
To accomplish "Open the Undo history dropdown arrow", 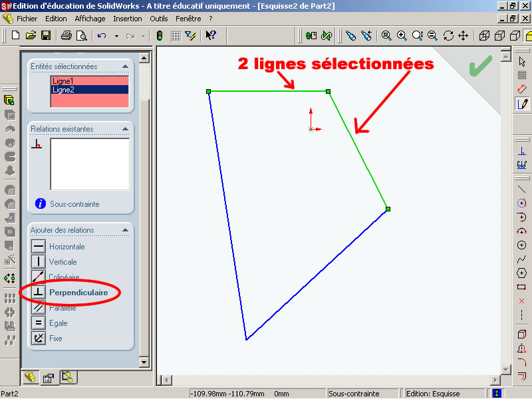I will click(x=116, y=36).
